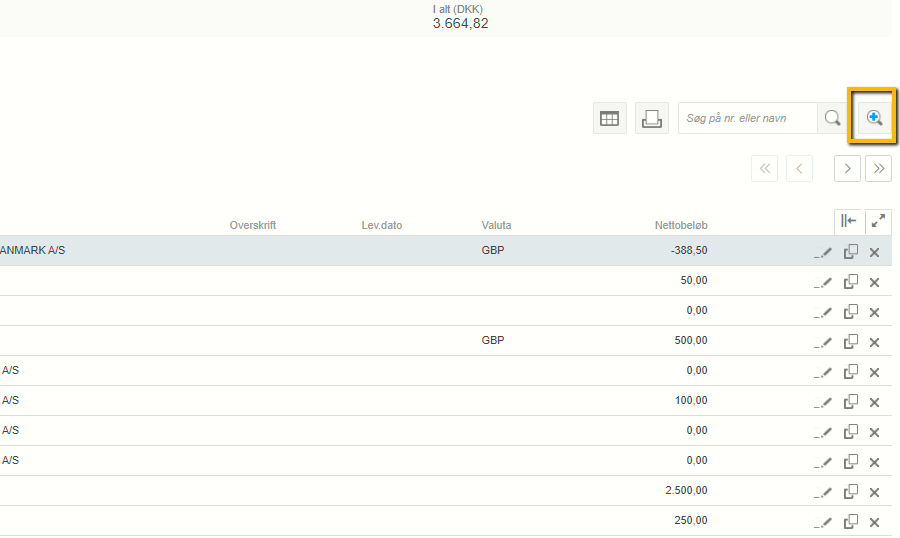Go to the previous page arrow
This screenshot has width=900, height=538.
pyautogui.click(x=799, y=168)
